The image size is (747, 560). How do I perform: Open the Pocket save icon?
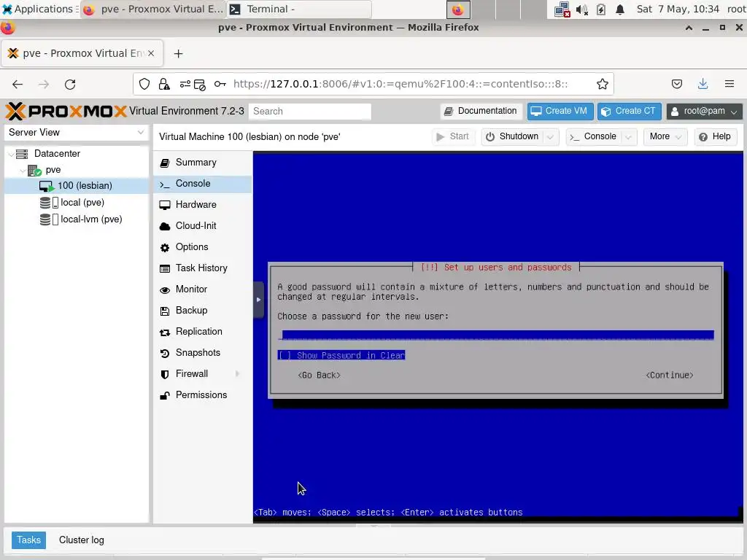(676, 85)
